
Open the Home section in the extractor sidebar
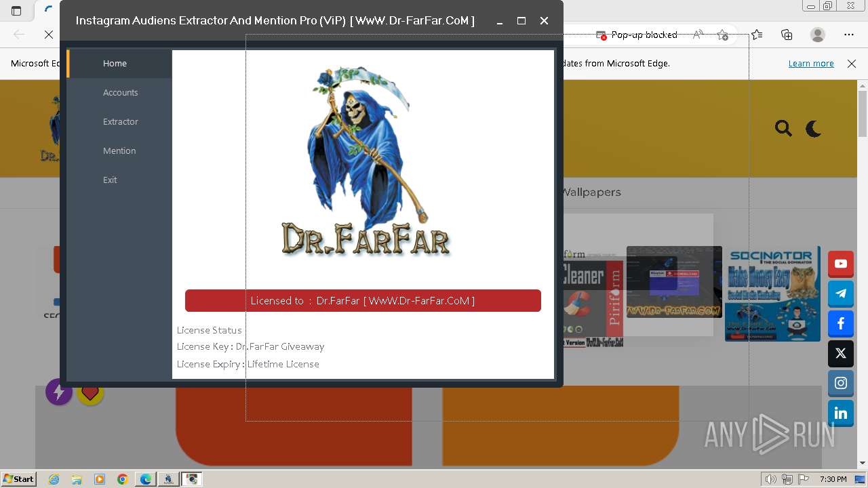click(119, 63)
